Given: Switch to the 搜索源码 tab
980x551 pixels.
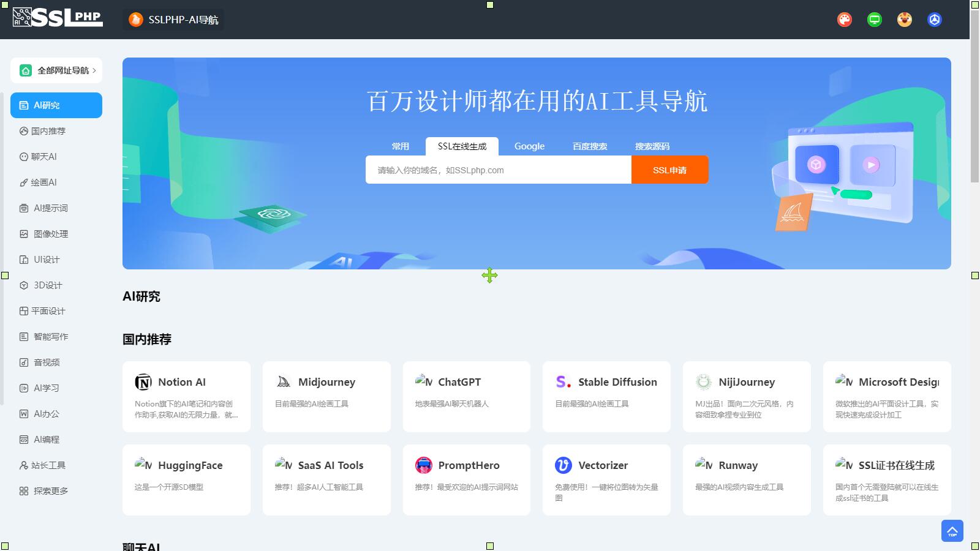Looking at the screenshot, I should 652,146.
